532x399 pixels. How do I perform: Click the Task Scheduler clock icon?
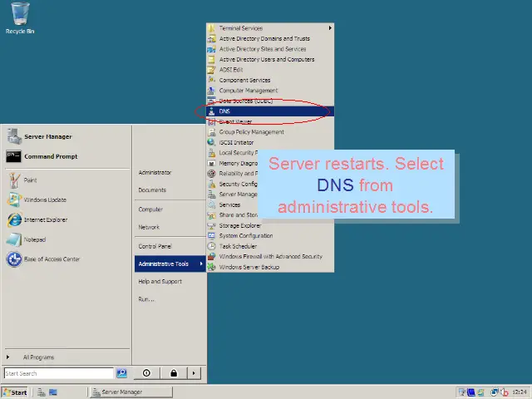coord(212,246)
